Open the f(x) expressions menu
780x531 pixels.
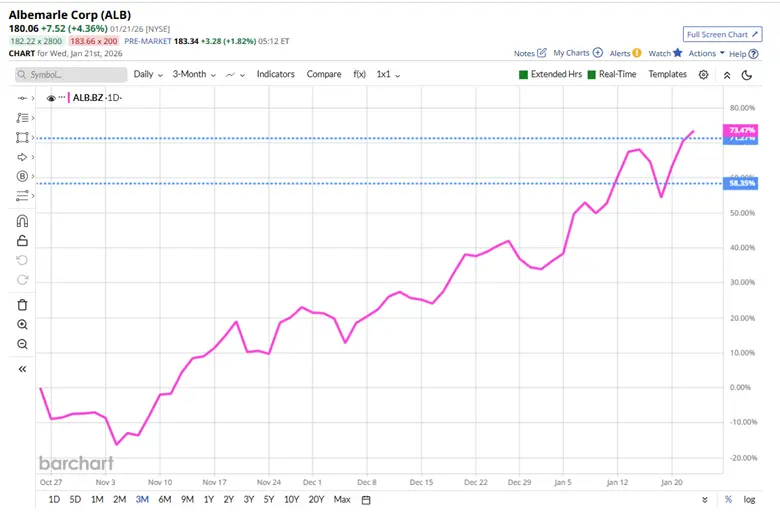pos(359,74)
